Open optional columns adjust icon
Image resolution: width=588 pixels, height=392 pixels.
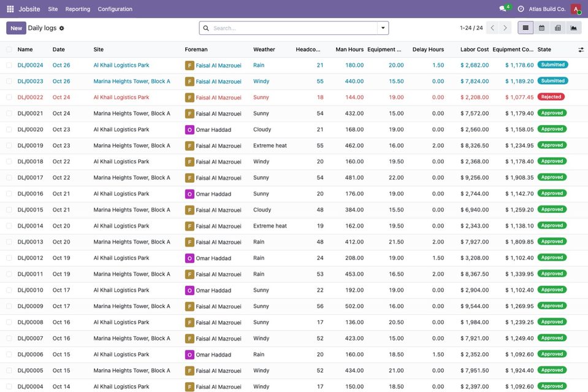point(581,50)
